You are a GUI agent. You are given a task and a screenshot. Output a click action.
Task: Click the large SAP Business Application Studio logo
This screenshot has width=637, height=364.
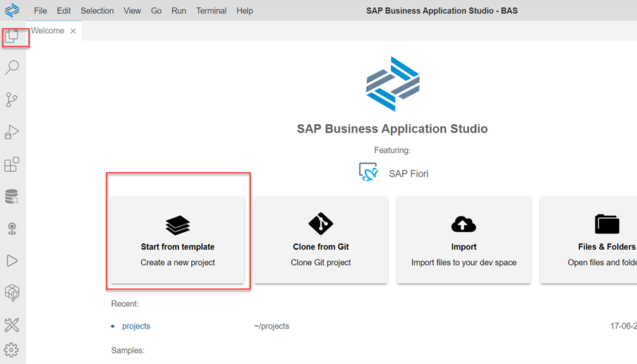(393, 84)
